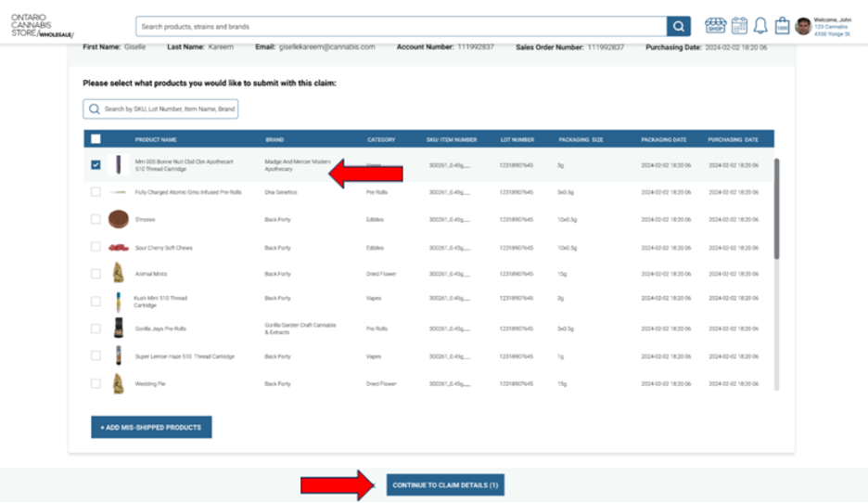Sort by Purchasing Date column header
The height and width of the screenshot is (503, 868).
point(733,139)
